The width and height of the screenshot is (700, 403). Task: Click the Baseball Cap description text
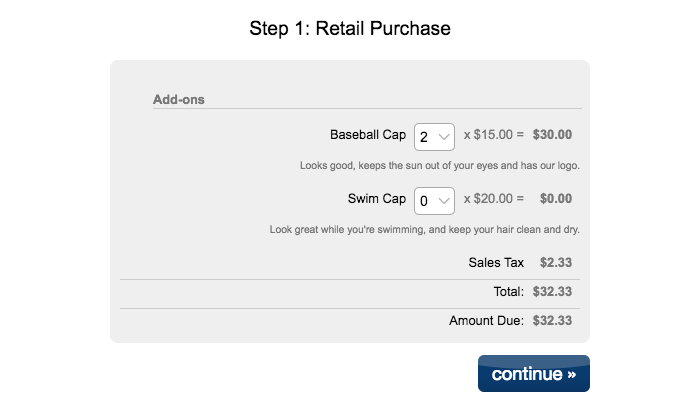[x=440, y=166]
